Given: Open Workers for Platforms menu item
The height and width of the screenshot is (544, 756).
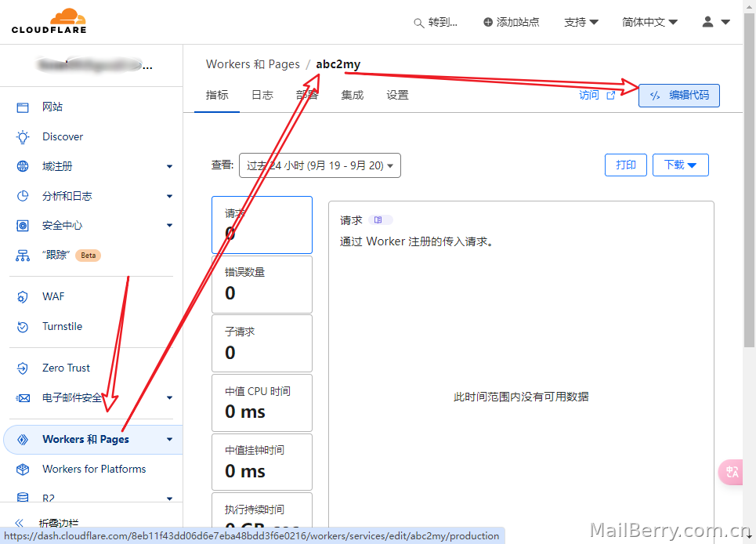Looking at the screenshot, I should click(x=94, y=470).
